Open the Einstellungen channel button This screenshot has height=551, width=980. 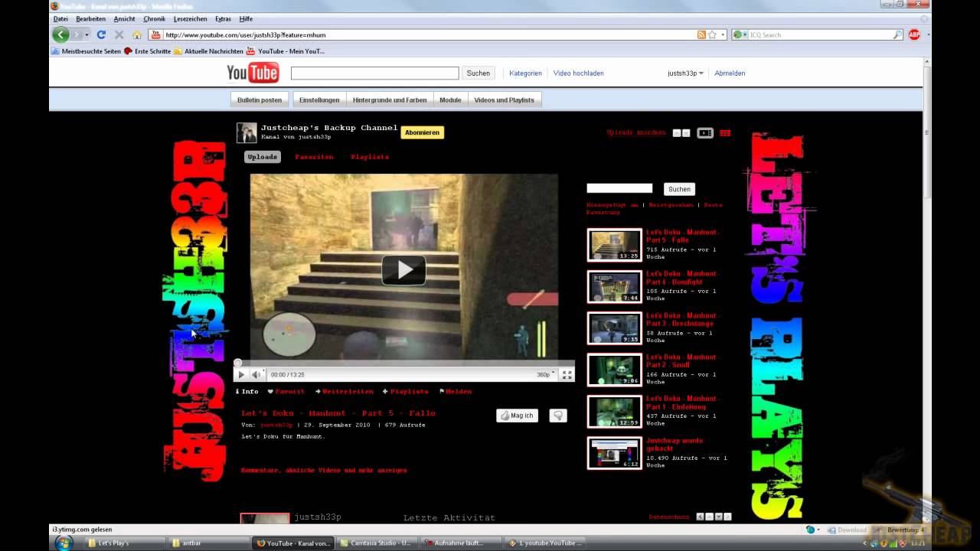(319, 99)
